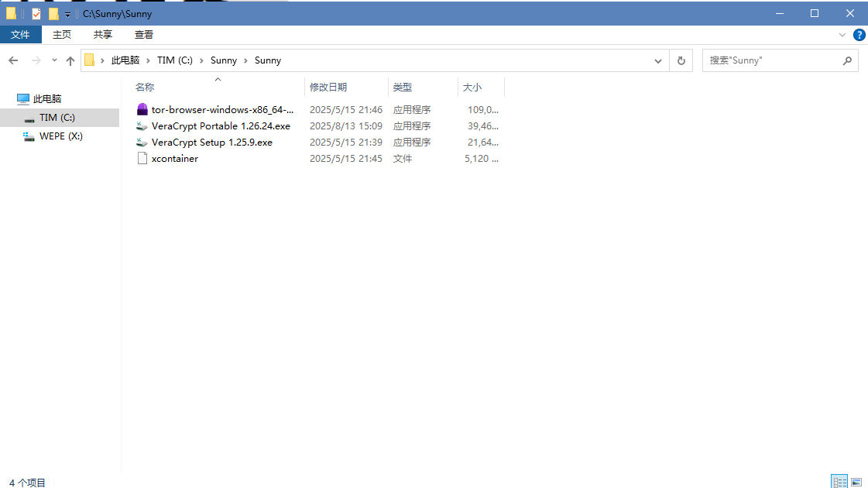This screenshot has height=488, width=868.
Task: Open dropdown chevron after 此电脑 breadcrumb
Action: [148, 60]
